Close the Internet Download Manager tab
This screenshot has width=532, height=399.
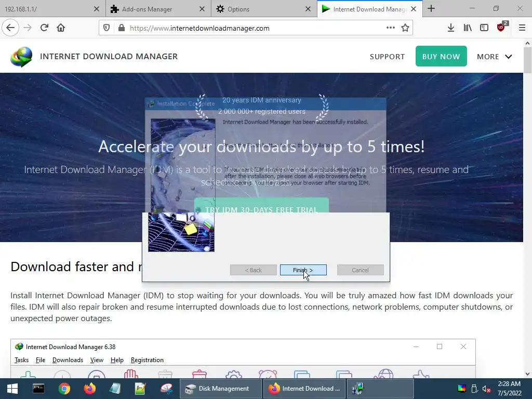coord(414,9)
